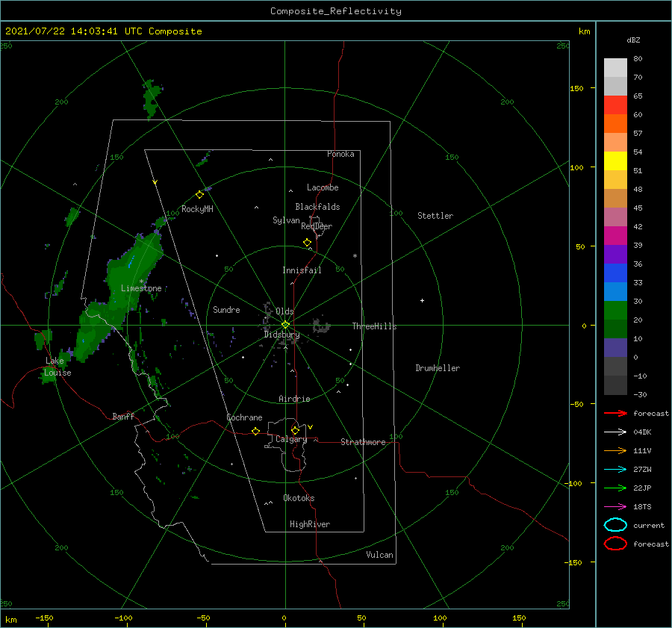Click the dBZ legend heading
This screenshot has width=672, height=628.
tap(633, 40)
